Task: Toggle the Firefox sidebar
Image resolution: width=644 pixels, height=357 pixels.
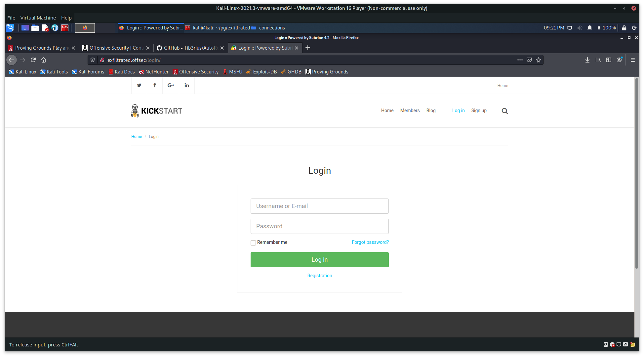Action: point(609,60)
